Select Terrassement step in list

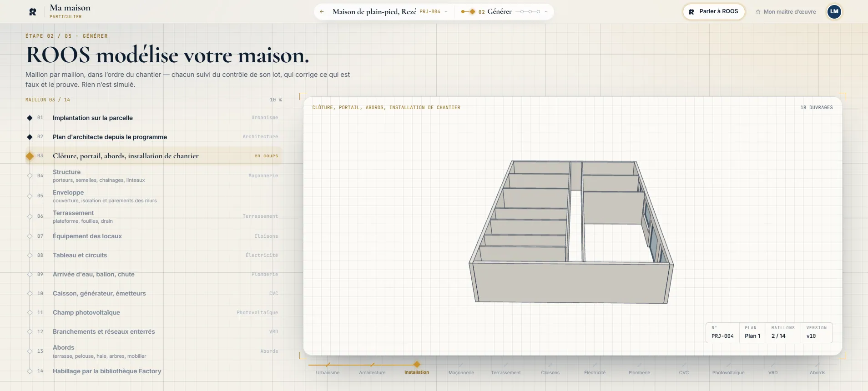pyautogui.click(x=154, y=216)
